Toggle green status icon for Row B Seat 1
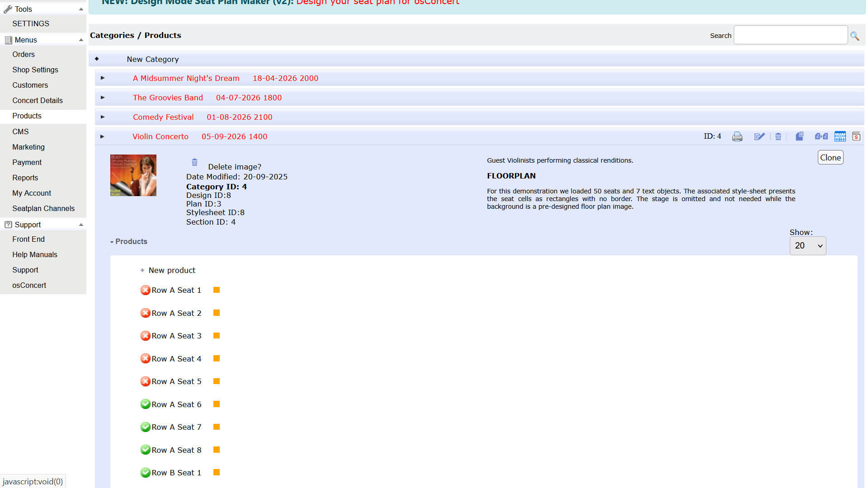Image resolution: width=868 pixels, height=488 pixels. coord(146,473)
